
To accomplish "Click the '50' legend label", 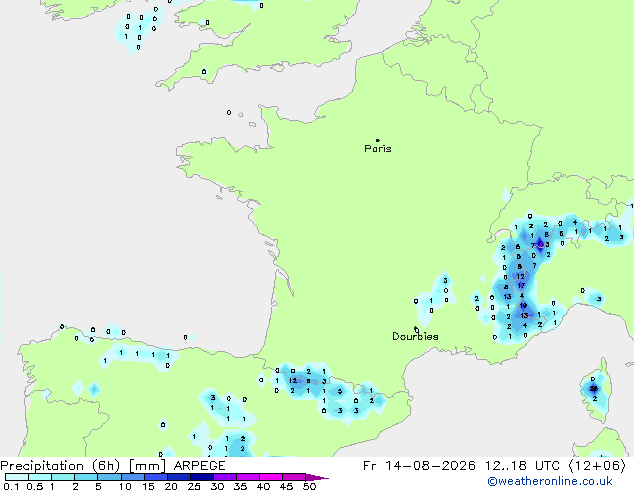I will (x=309, y=486).
